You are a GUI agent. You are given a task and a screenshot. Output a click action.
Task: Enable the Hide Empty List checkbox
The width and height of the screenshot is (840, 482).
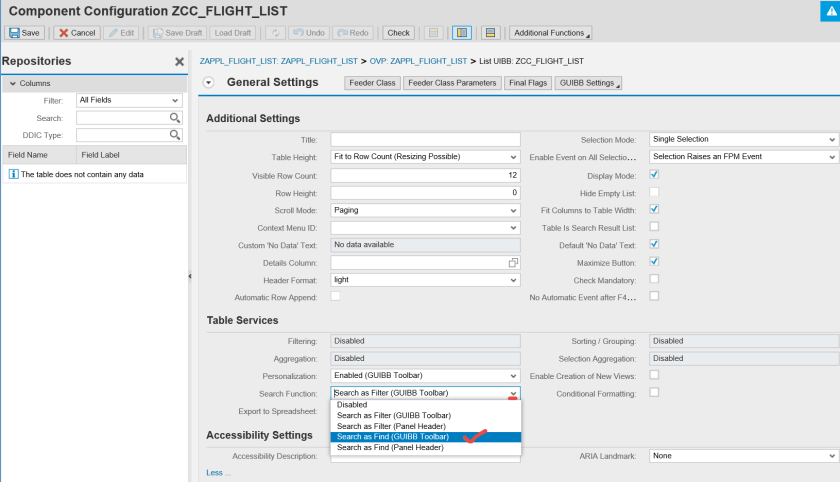(x=654, y=192)
